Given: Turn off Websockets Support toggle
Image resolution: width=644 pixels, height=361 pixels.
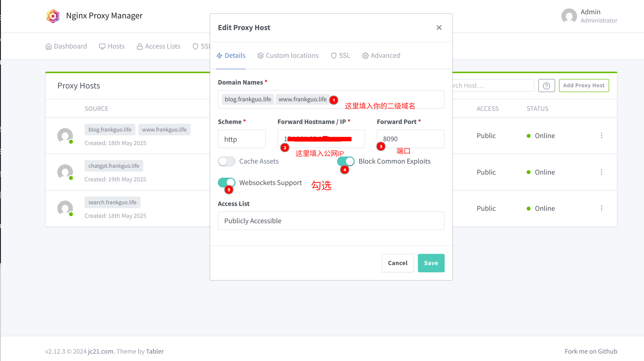Looking at the screenshot, I should tap(227, 182).
